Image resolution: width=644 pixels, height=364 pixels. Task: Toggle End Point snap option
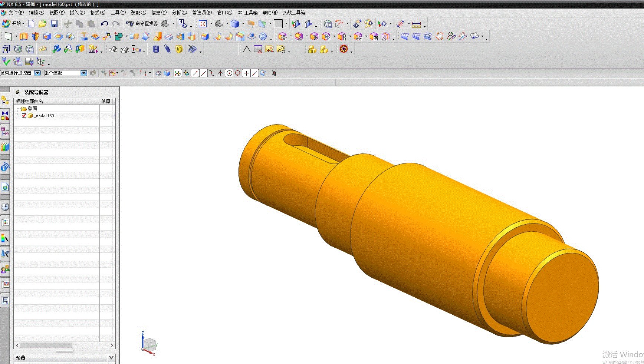(195, 73)
